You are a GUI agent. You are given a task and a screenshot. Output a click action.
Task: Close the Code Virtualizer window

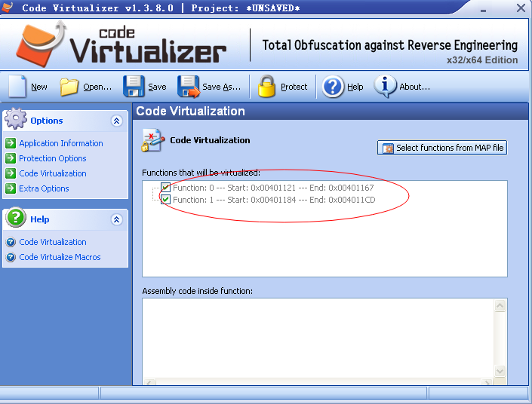[521, 8]
